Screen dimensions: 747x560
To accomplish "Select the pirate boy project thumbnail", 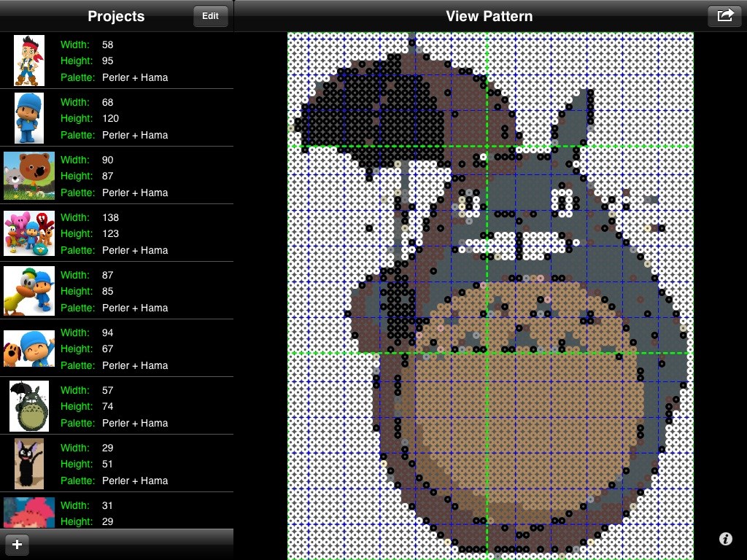I will click(x=29, y=61).
